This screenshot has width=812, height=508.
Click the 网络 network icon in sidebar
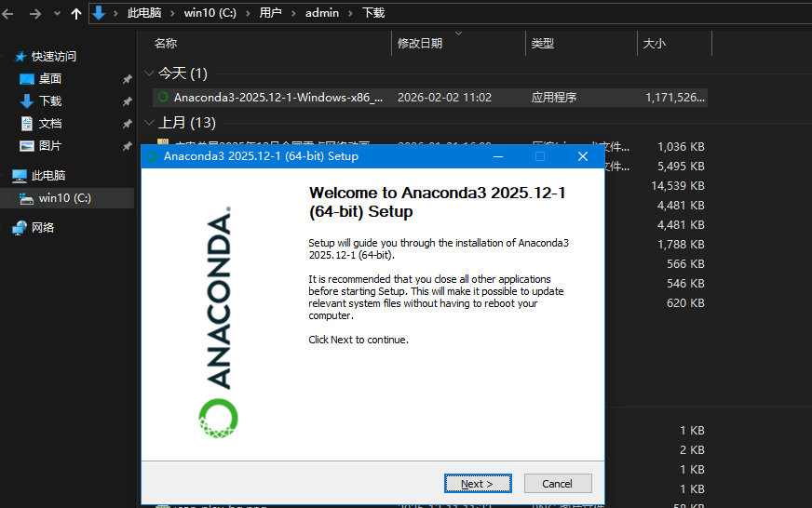pos(20,228)
